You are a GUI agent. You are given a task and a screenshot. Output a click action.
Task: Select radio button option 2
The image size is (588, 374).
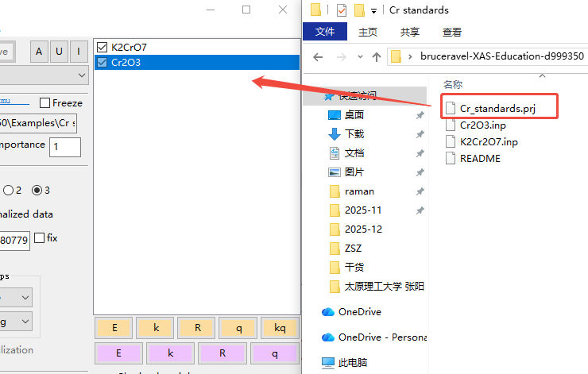pyautogui.click(x=9, y=190)
